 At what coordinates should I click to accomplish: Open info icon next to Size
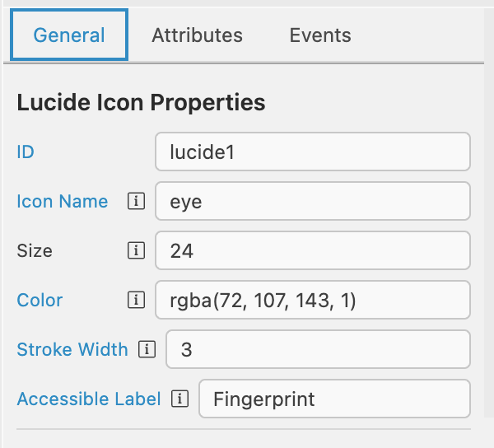click(136, 250)
